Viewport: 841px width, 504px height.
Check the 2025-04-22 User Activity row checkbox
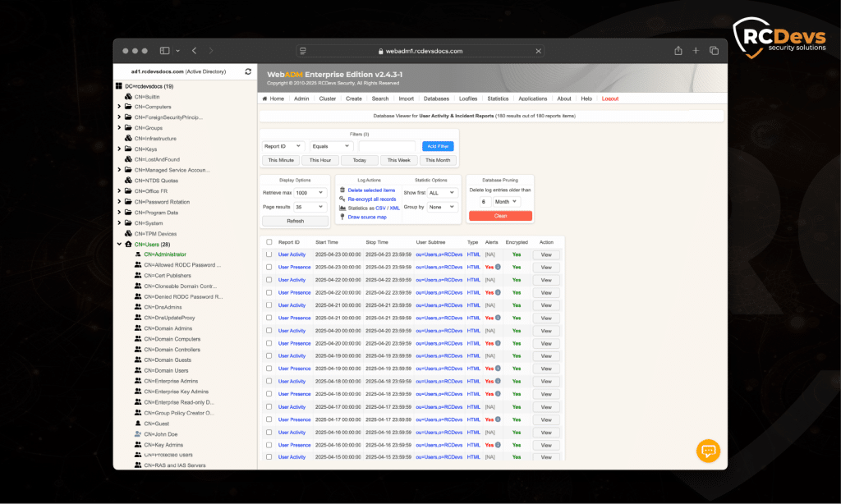(269, 280)
